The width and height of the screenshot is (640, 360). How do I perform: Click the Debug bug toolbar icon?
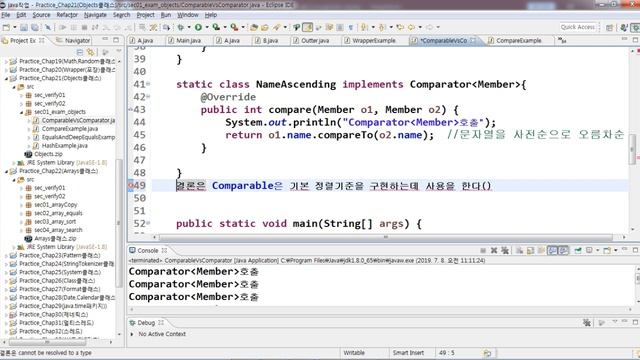pyautogui.click(x=180, y=27)
